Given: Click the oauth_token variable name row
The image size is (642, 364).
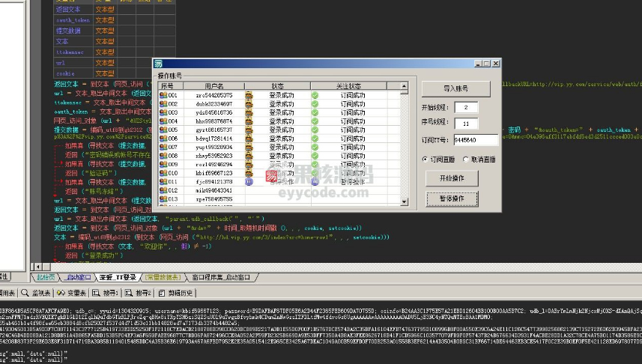Looking at the screenshot, I should [x=73, y=19].
